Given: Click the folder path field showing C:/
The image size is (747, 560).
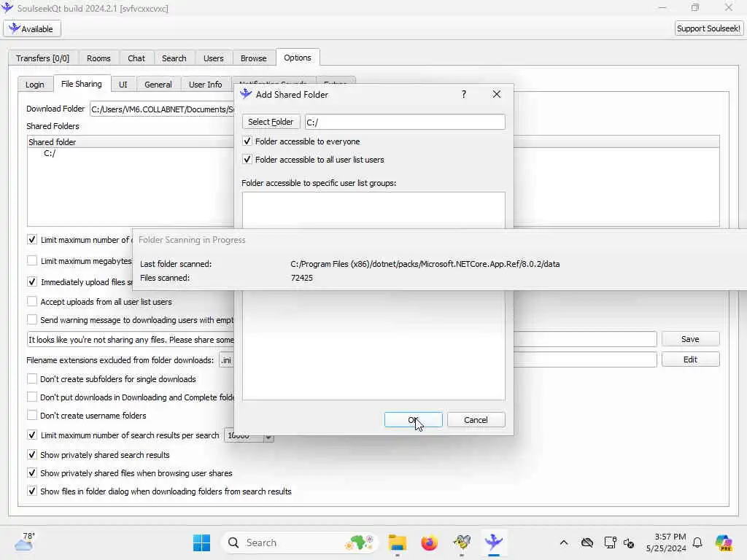Looking at the screenshot, I should [x=405, y=122].
